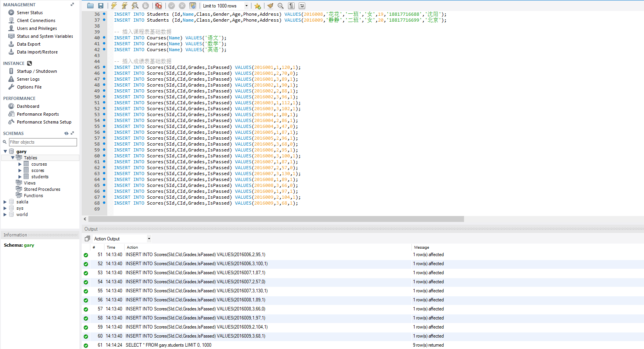Click the Server Logs warning icon

click(11, 79)
